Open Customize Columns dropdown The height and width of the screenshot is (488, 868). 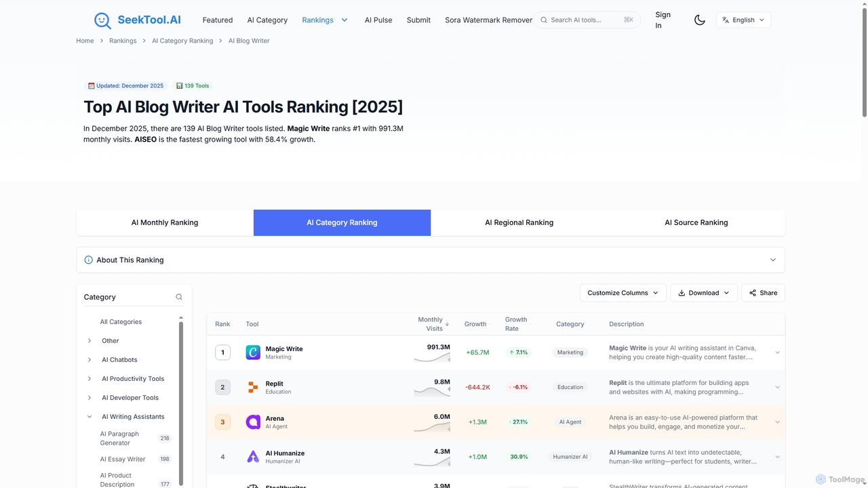tap(623, 293)
